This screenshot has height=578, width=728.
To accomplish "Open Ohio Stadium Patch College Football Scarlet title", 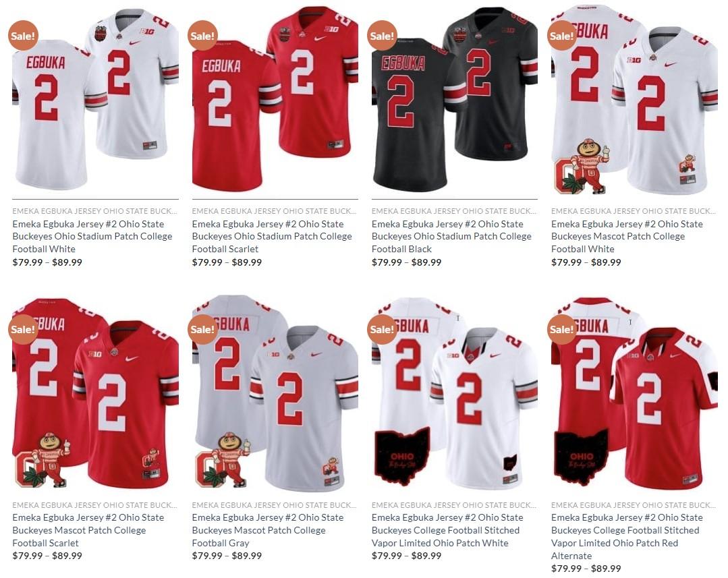I will [x=272, y=236].
